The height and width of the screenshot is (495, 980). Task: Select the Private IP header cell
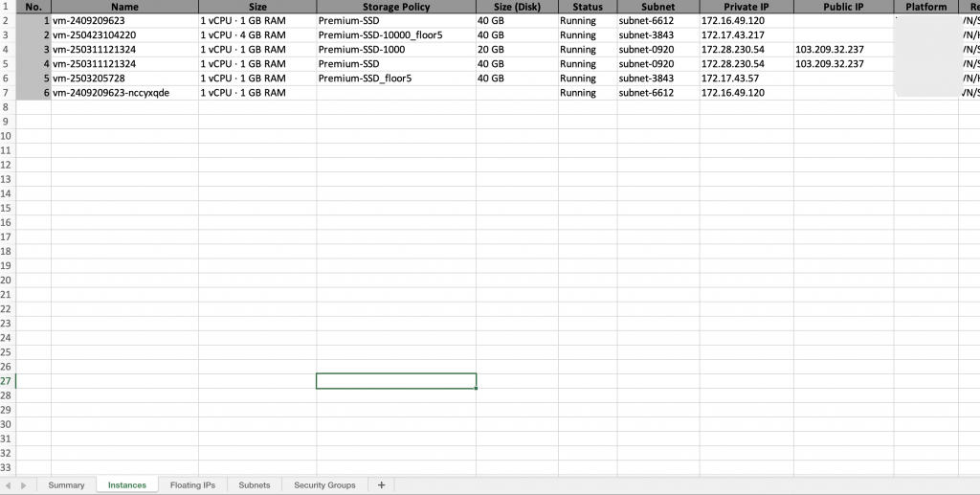(746, 7)
